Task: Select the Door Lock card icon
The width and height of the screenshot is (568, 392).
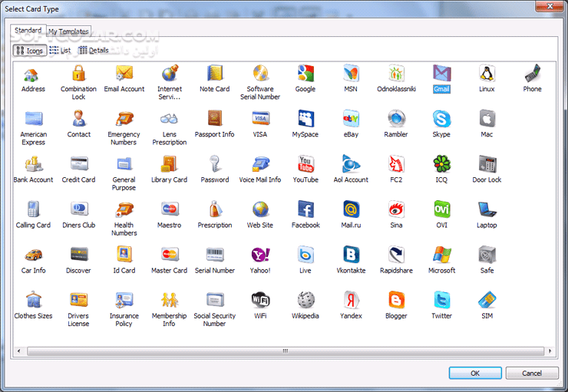Action: (x=487, y=164)
